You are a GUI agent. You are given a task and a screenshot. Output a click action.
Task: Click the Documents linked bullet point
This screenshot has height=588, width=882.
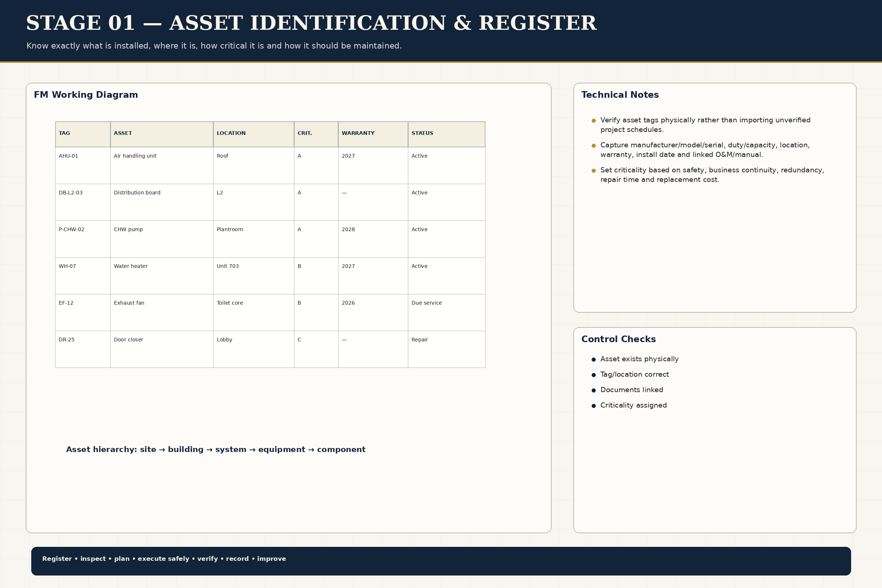tap(631, 390)
